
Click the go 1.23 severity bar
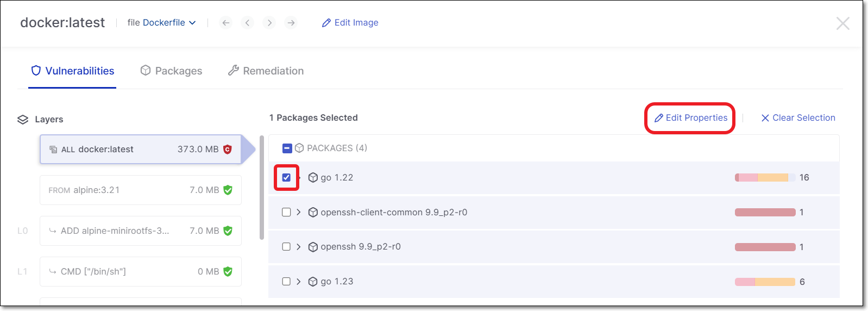[x=765, y=282]
